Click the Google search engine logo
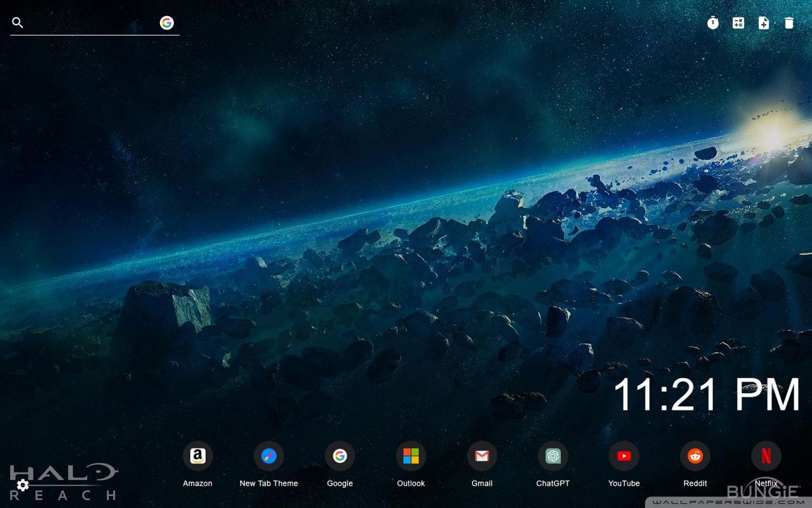812x508 pixels. click(167, 23)
